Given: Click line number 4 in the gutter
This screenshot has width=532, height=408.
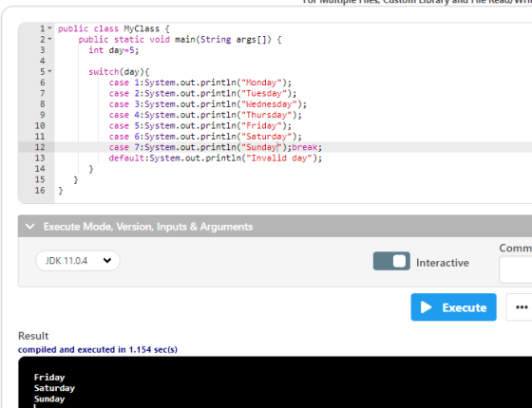Looking at the screenshot, I should click(42, 61).
